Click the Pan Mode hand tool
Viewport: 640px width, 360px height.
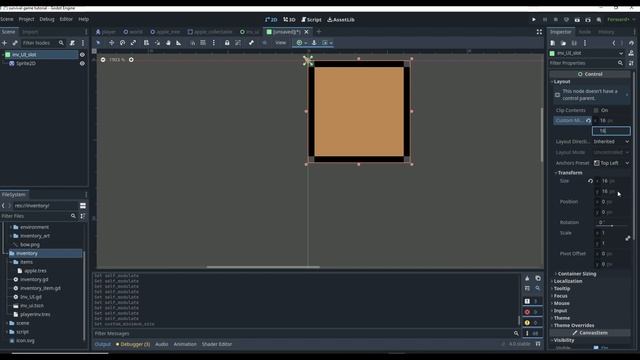click(168, 43)
